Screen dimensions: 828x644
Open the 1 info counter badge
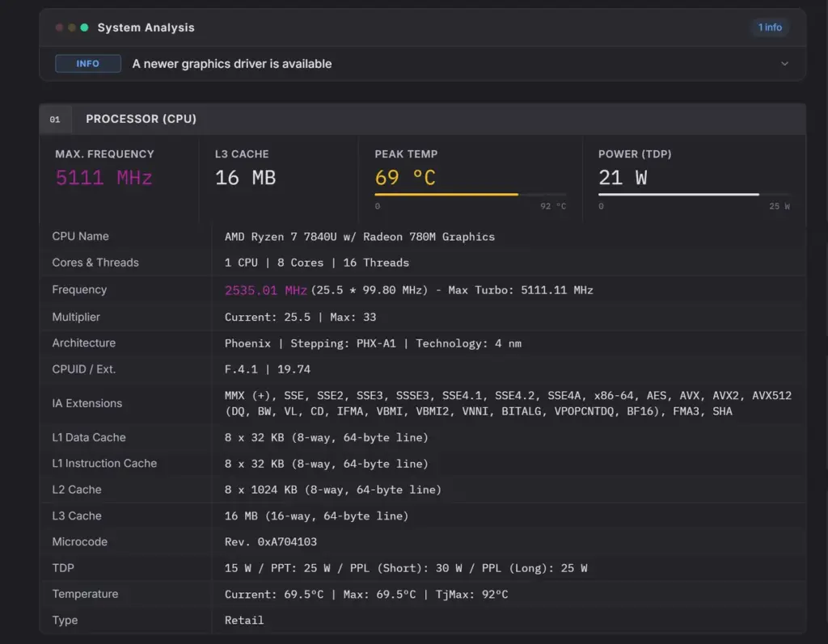[x=770, y=27]
